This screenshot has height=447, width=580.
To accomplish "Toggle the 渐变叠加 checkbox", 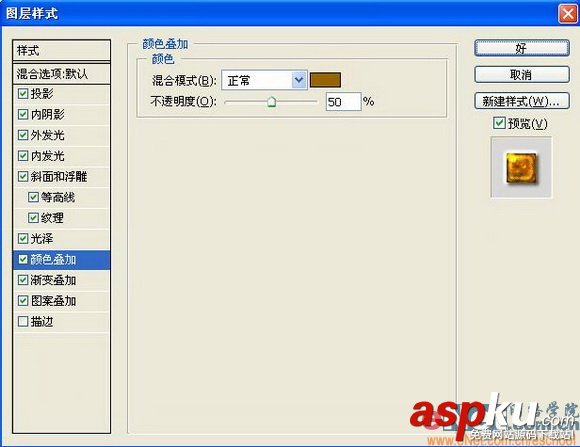I will pos(23,280).
